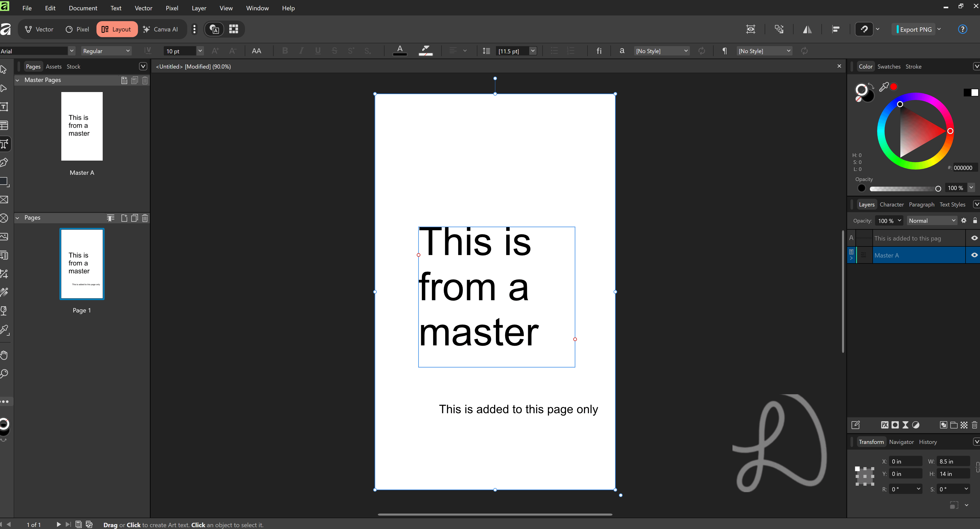Toggle Underline text formatting
This screenshot has height=529, width=980.
318,51
